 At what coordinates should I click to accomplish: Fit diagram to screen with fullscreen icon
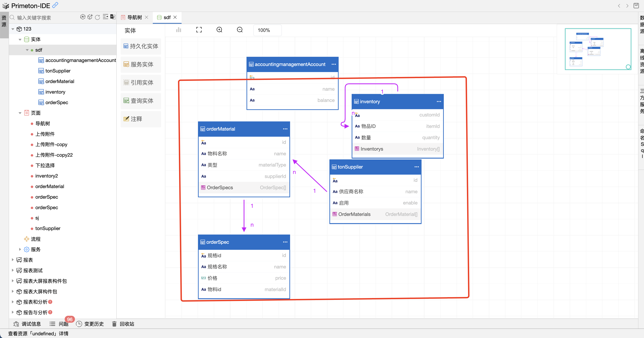(199, 30)
